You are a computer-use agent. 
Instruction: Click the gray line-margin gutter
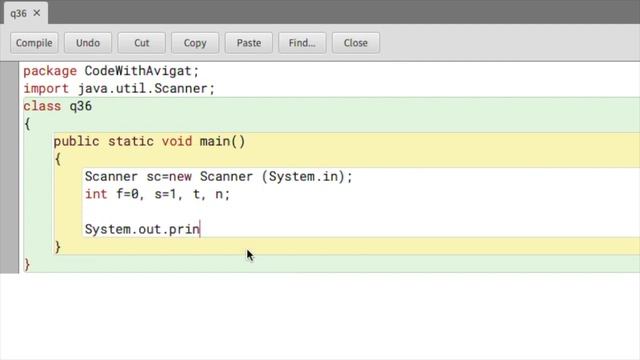9,167
